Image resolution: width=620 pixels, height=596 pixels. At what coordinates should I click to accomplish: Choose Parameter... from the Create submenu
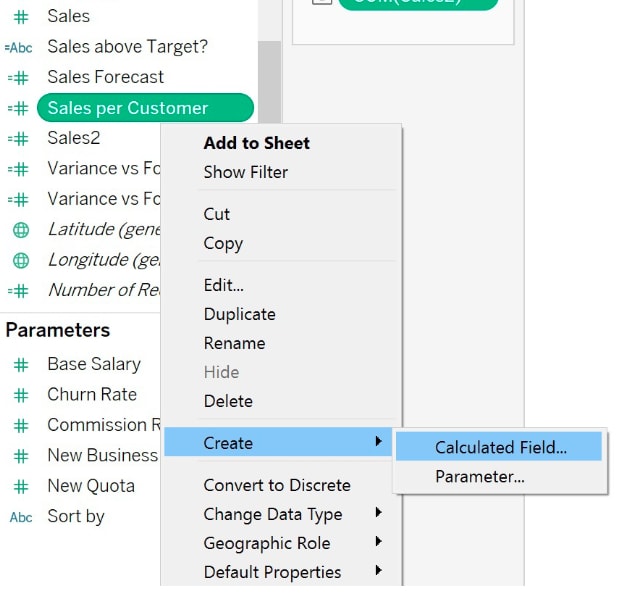479,477
